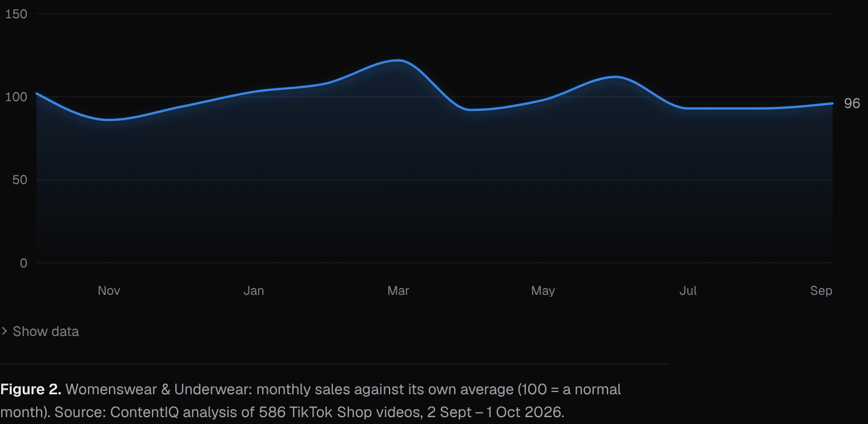
Task: Click the Mar x-axis label
Action: [398, 290]
